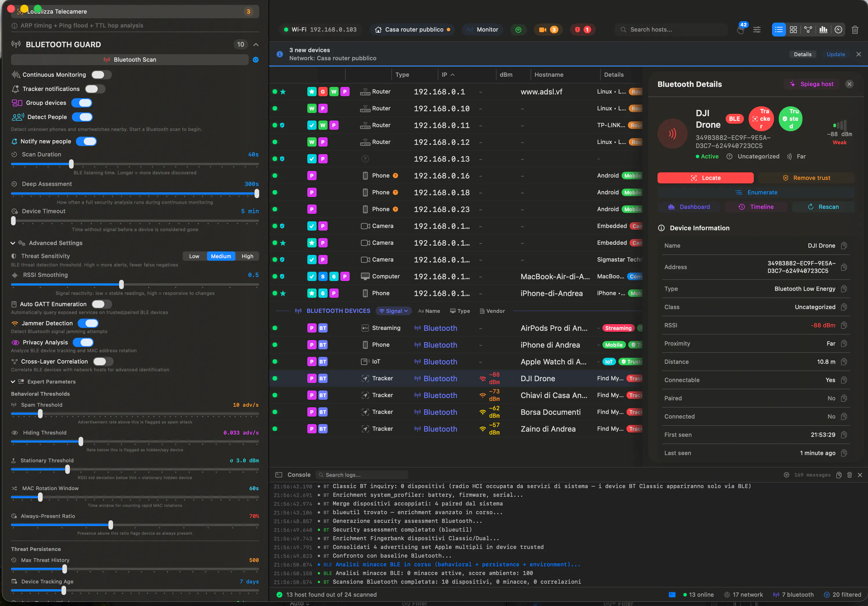The image size is (868, 606).
Task: Open the Signal sort dropdown
Action: 394,311
